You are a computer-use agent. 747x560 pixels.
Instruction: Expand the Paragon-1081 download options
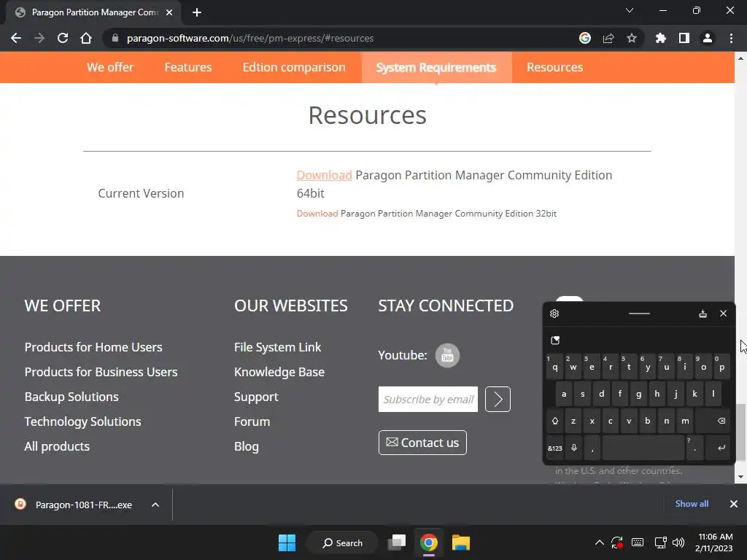[x=155, y=505]
